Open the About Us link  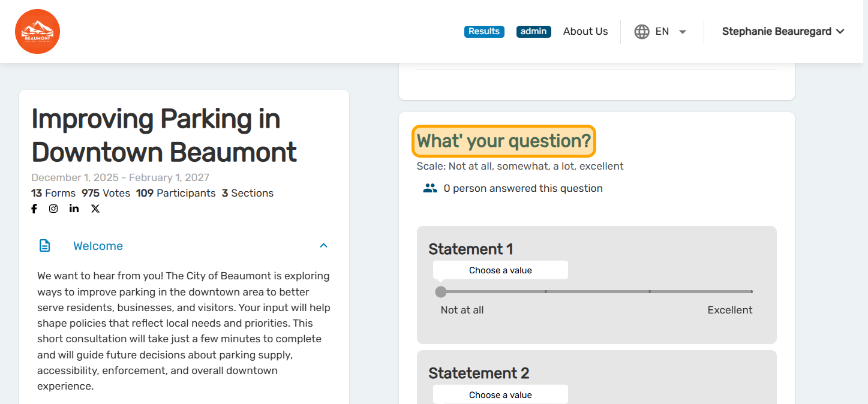[585, 32]
